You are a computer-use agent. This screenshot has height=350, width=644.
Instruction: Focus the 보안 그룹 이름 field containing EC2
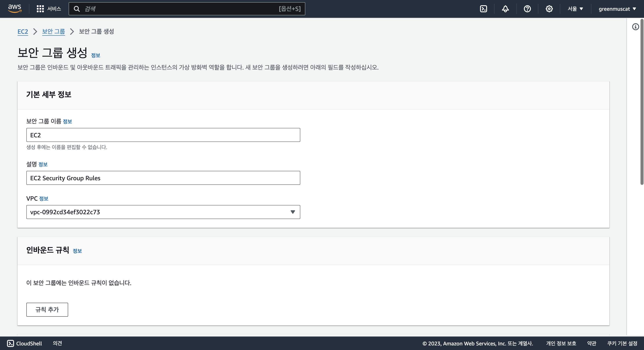click(163, 135)
